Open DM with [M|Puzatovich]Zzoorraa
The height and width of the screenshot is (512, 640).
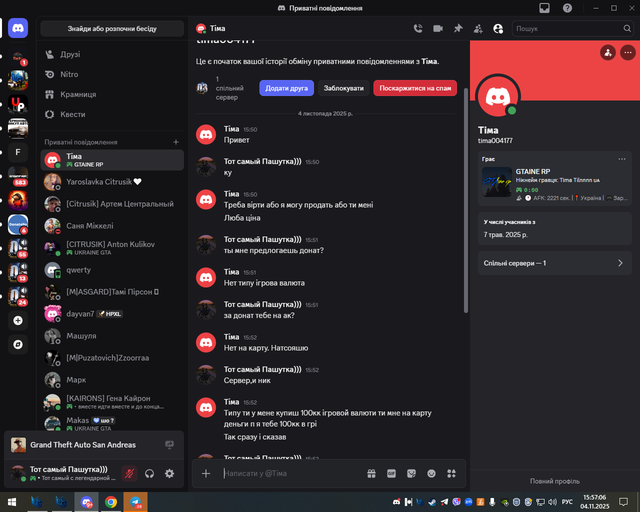tap(112, 358)
